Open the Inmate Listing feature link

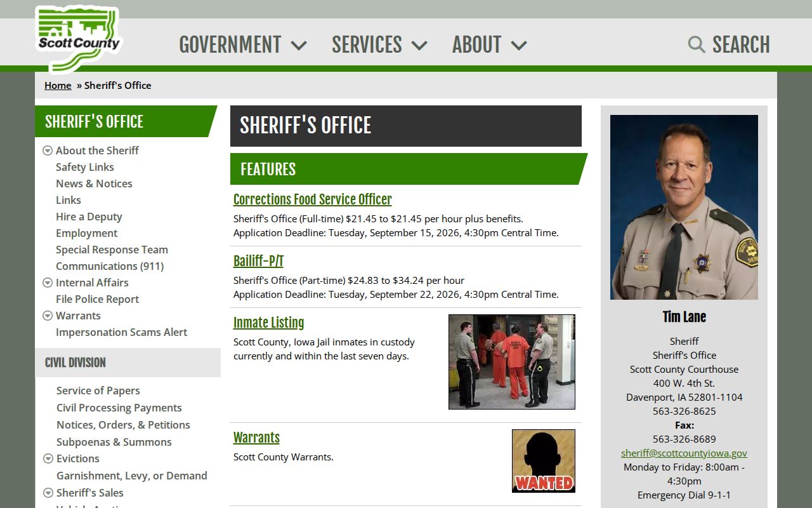click(268, 323)
